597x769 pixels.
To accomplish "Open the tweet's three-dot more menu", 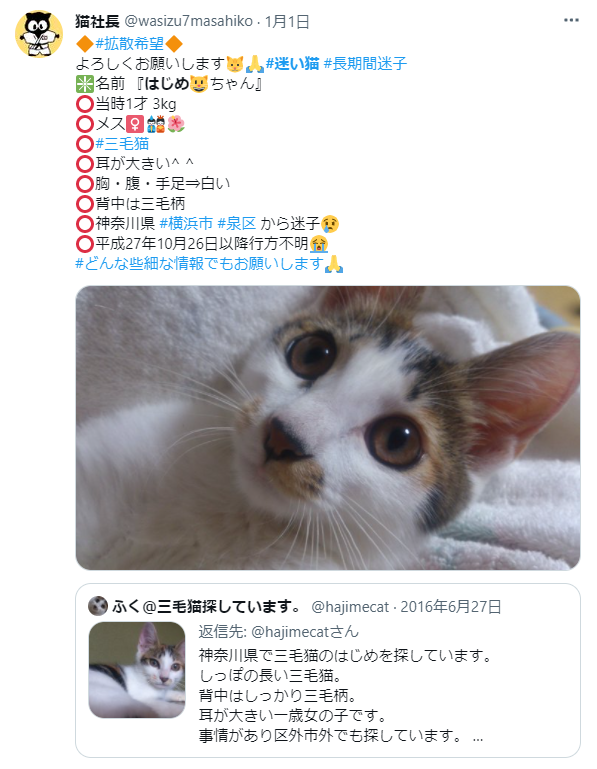I will tap(571, 21).
